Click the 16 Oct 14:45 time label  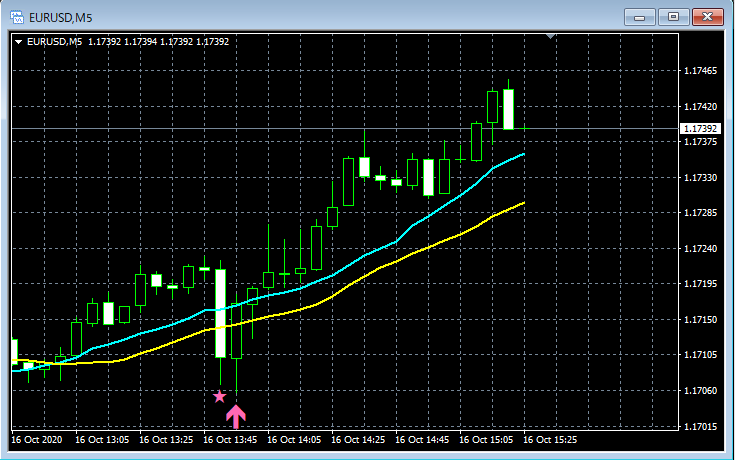[422, 440]
